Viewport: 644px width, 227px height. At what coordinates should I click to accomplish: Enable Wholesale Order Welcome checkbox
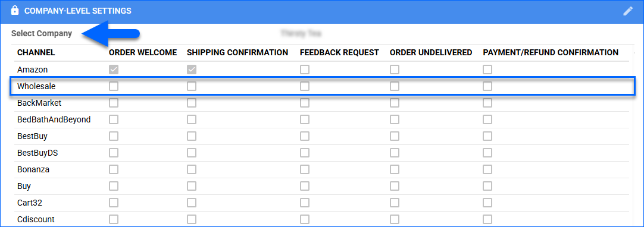113,86
